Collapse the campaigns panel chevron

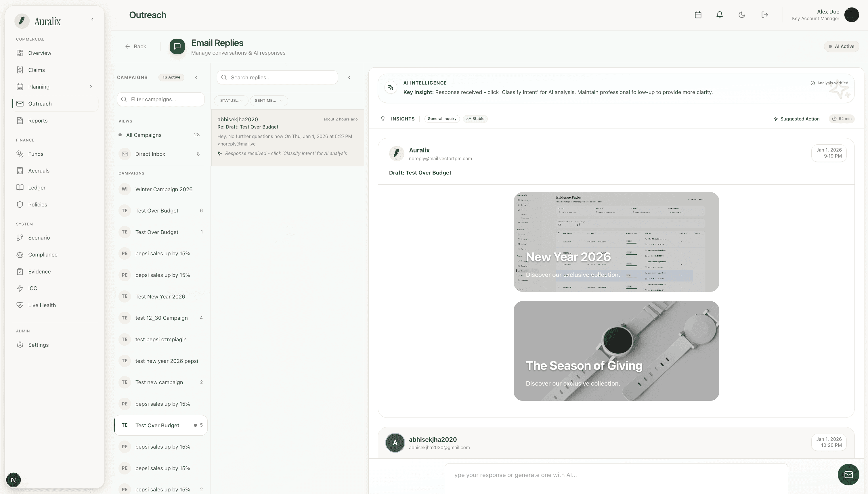coord(196,77)
